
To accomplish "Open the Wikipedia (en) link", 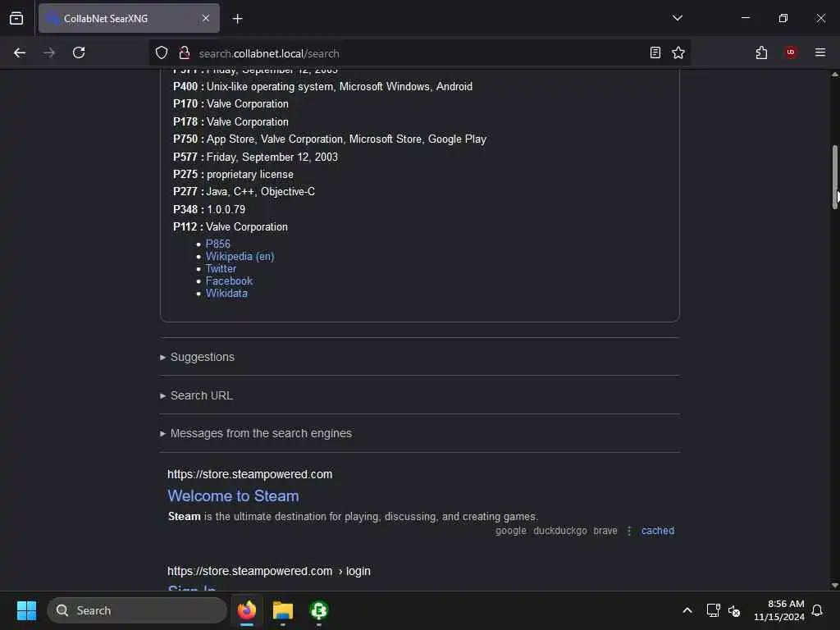I will click(240, 256).
